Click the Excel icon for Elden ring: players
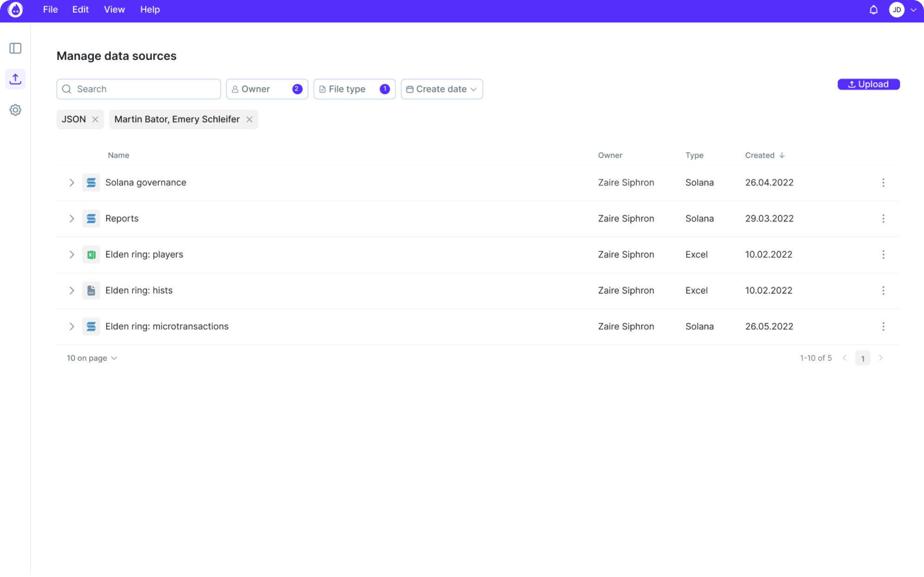The height and width of the screenshot is (577, 924). pyautogui.click(x=91, y=254)
